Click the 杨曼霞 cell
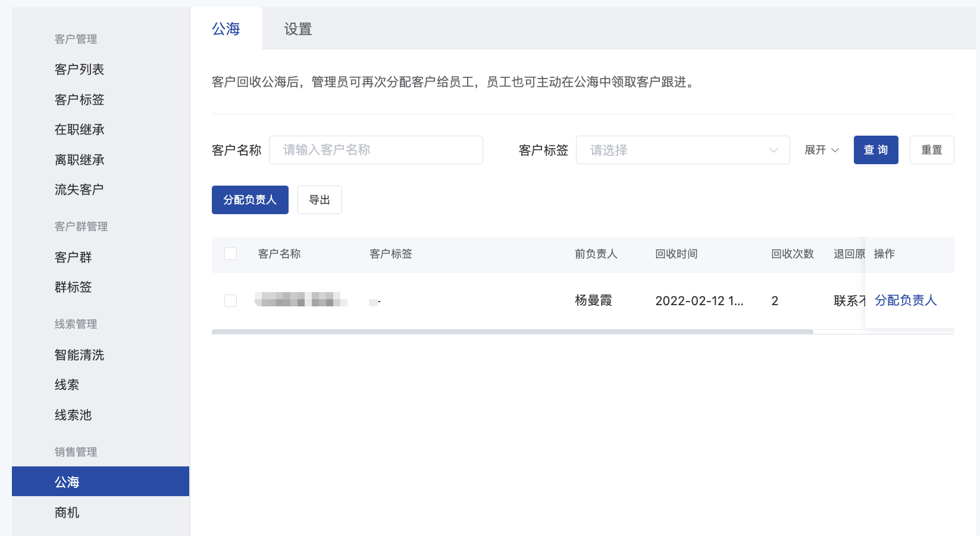 594,300
